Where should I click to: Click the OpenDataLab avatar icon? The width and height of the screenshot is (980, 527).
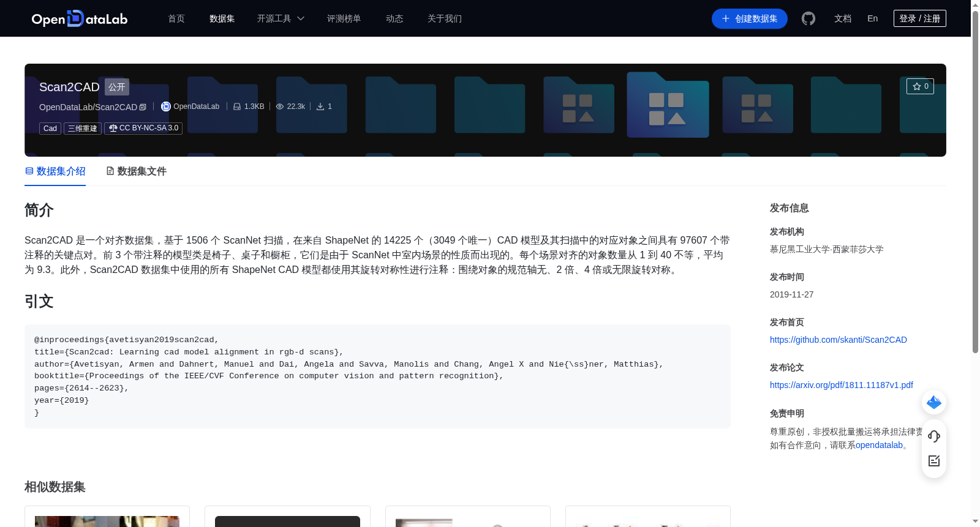click(165, 107)
